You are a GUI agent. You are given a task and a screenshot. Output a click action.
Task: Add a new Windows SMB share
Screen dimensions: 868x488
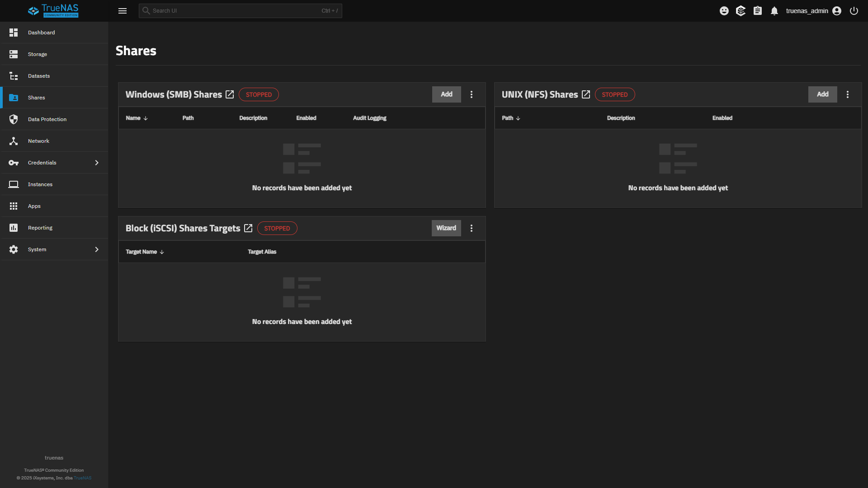[446, 94]
